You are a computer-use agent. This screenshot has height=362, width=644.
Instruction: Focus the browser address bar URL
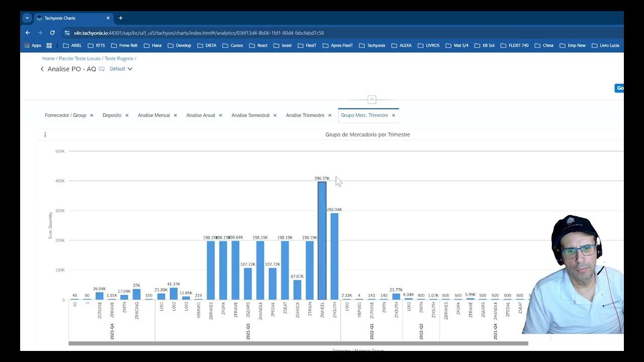pyautogui.click(x=199, y=33)
